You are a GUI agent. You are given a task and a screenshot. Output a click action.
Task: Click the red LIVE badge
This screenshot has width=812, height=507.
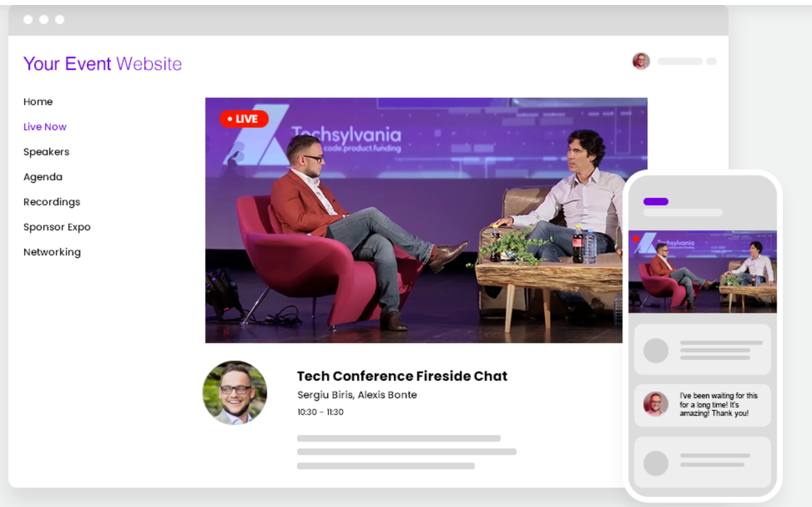pyautogui.click(x=244, y=119)
